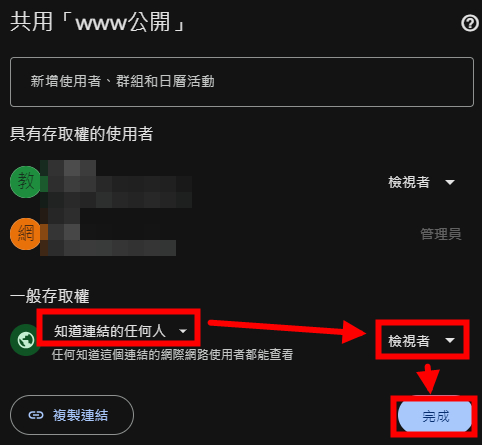Click the arrow next to 知道連結的任何人
This screenshot has height=445, width=482.
(x=183, y=331)
